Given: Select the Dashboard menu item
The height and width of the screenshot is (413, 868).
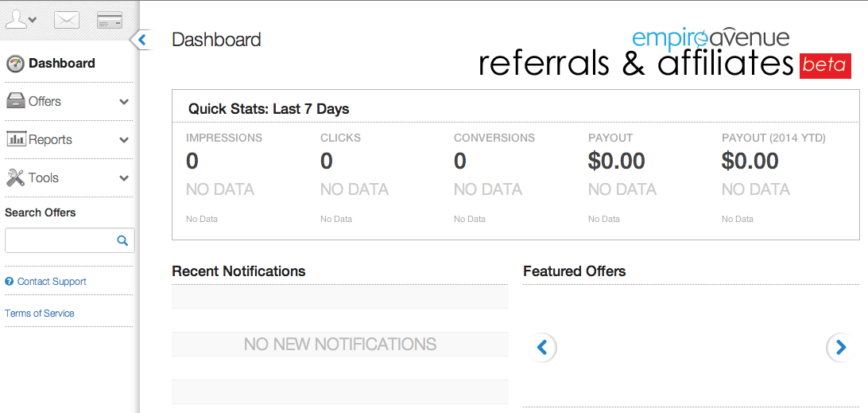Looking at the screenshot, I should coord(61,64).
